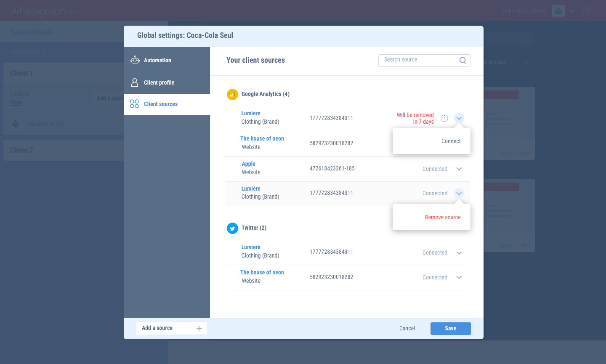Click whatagraph logo in background page
The height and width of the screenshot is (364, 606).
(x=44, y=11)
